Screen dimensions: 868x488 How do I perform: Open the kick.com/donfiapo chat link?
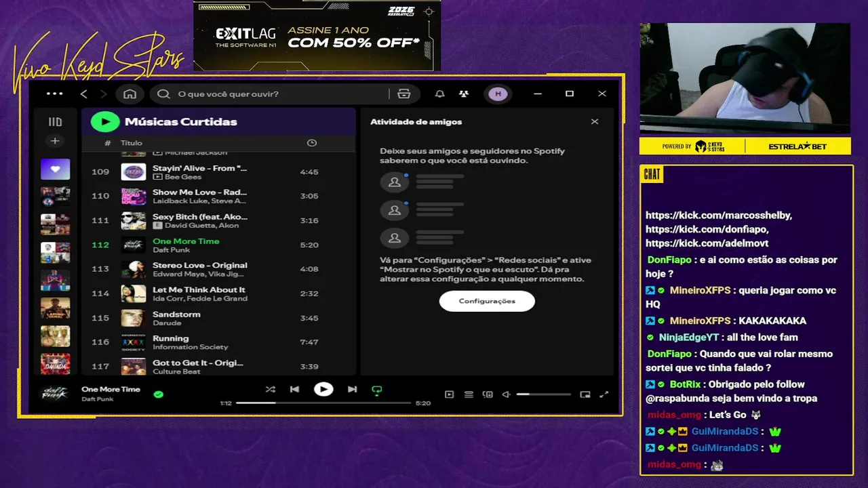(x=707, y=229)
